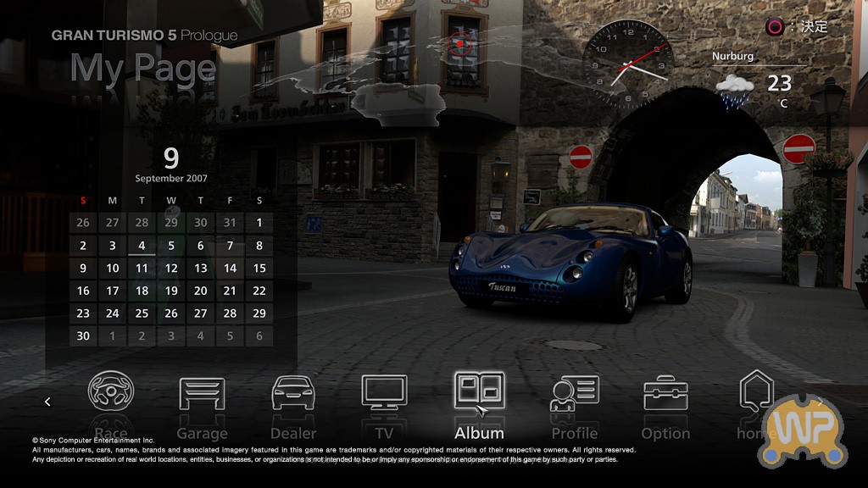Image resolution: width=868 pixels, height=488 pixels.
Task: Click the Nurburg location label
Action: coord(732,57)
